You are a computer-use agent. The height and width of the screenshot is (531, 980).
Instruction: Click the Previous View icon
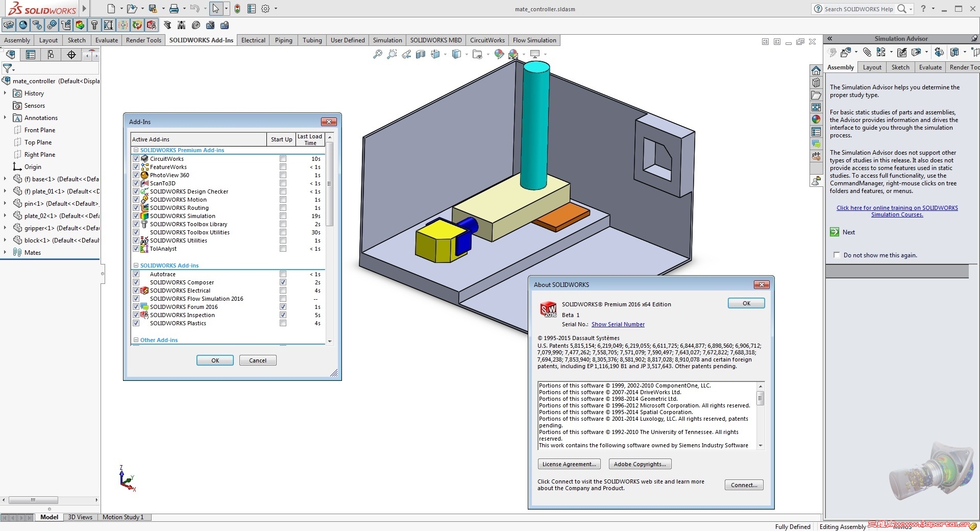406,54
